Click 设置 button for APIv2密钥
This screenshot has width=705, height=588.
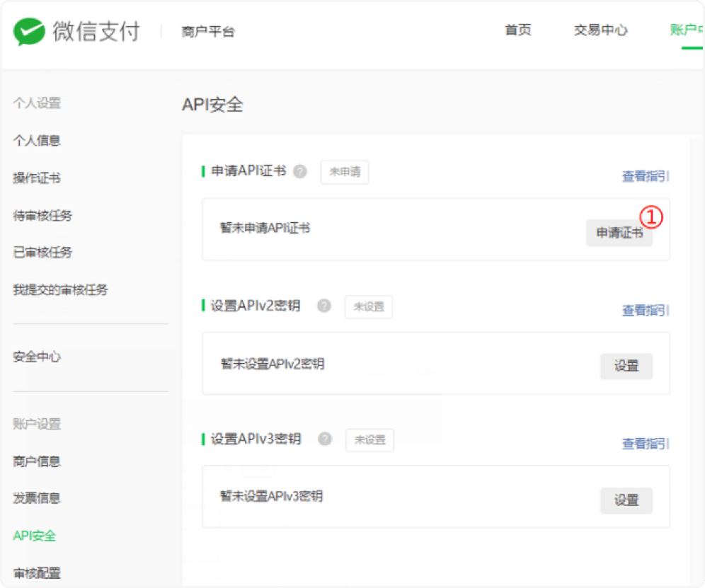[x=626, y=367]
